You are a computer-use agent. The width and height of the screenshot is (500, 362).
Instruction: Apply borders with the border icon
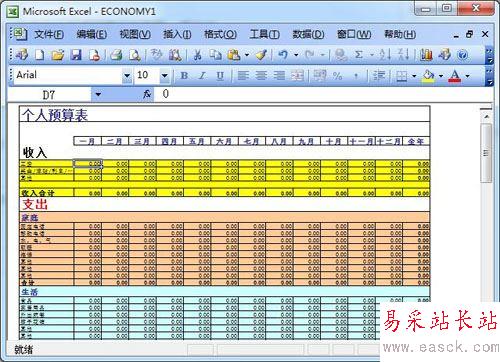tap(402, 76)
